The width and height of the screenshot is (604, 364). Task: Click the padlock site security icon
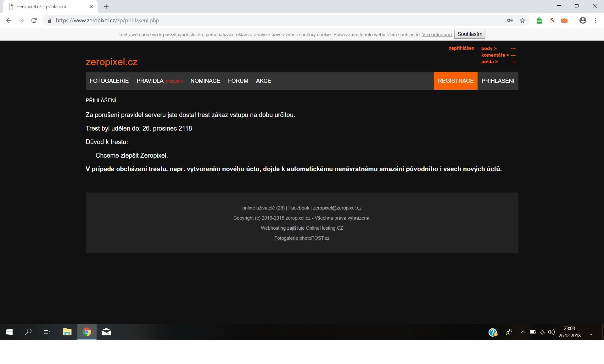[49, 20]
